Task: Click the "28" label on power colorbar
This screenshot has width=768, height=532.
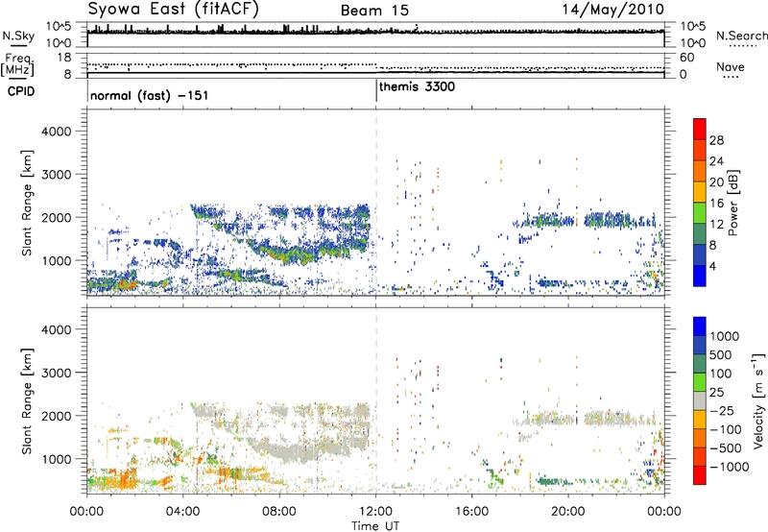Action: click(716, 140)
